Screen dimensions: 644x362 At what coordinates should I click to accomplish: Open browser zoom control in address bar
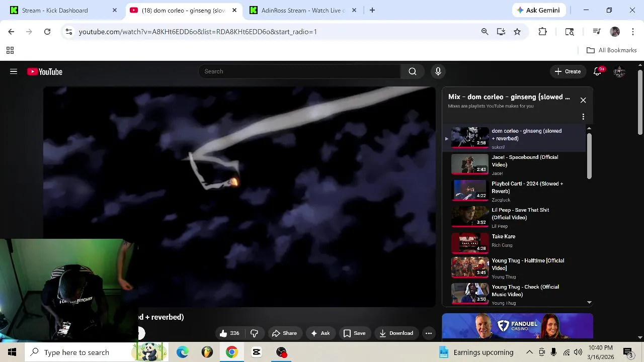coord(485,32)
